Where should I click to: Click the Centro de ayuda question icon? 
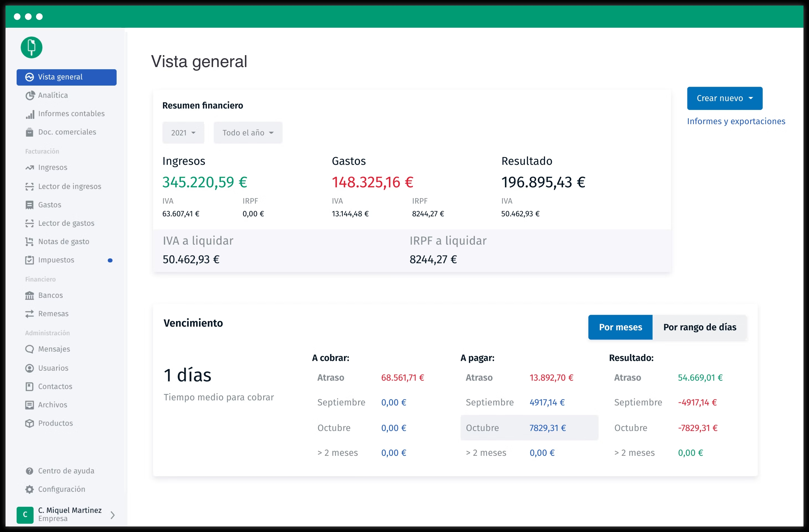[30, 471]
